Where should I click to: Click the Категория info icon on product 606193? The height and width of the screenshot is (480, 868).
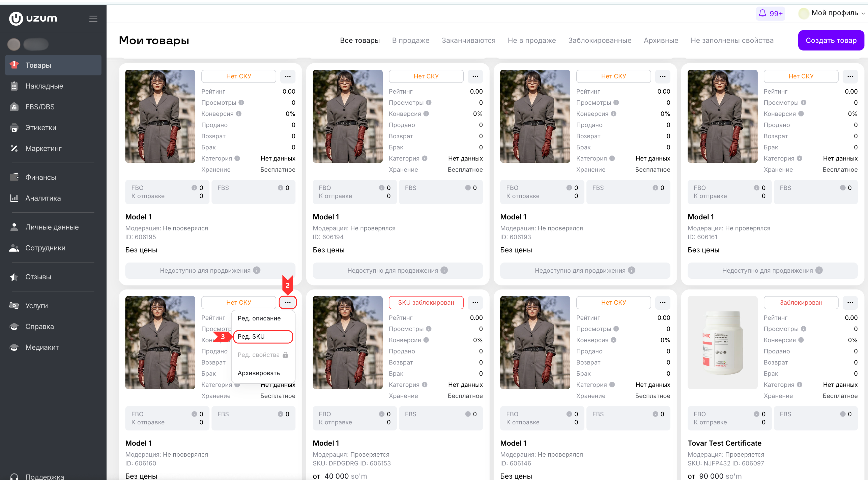click(612, 158)
